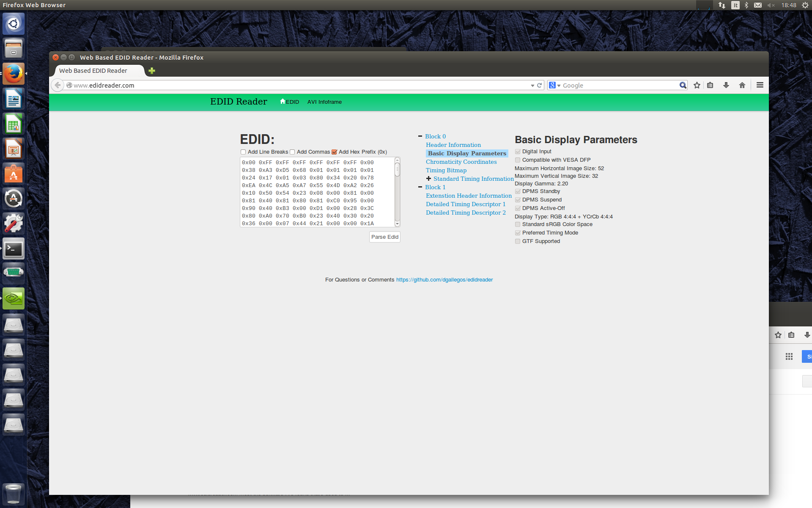
Task: Open NVIDIA settings from dock
Action: coord(14,298)
